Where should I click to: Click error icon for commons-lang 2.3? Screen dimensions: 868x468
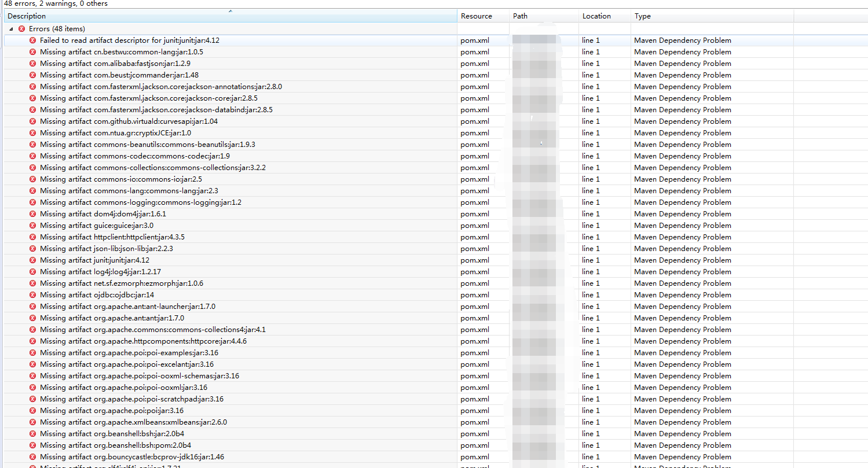(33, 191)
